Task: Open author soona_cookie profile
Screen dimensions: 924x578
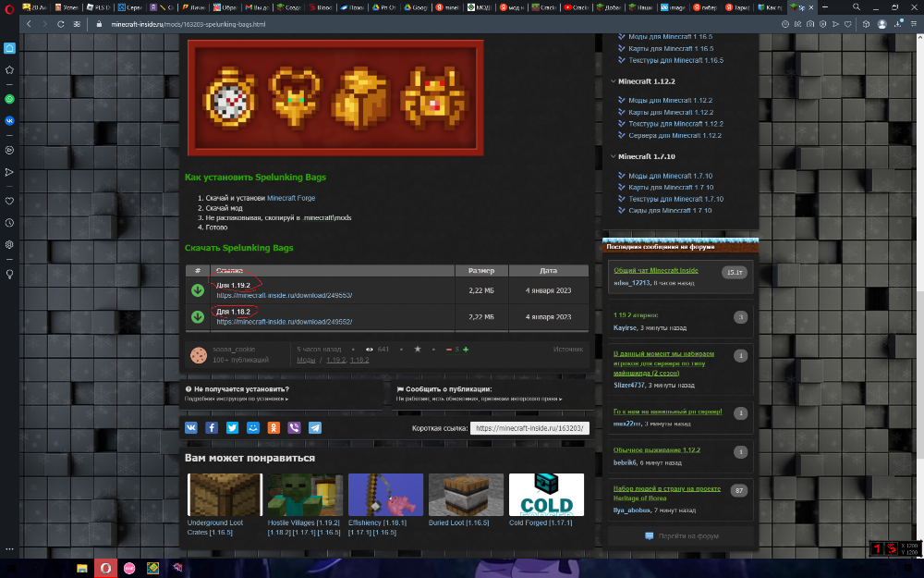Action: click(234, 350)
